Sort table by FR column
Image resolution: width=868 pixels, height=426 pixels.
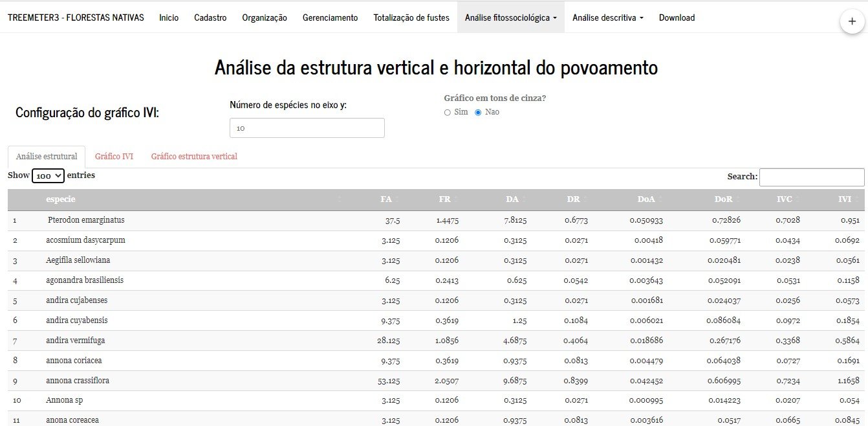click(444, 199)
